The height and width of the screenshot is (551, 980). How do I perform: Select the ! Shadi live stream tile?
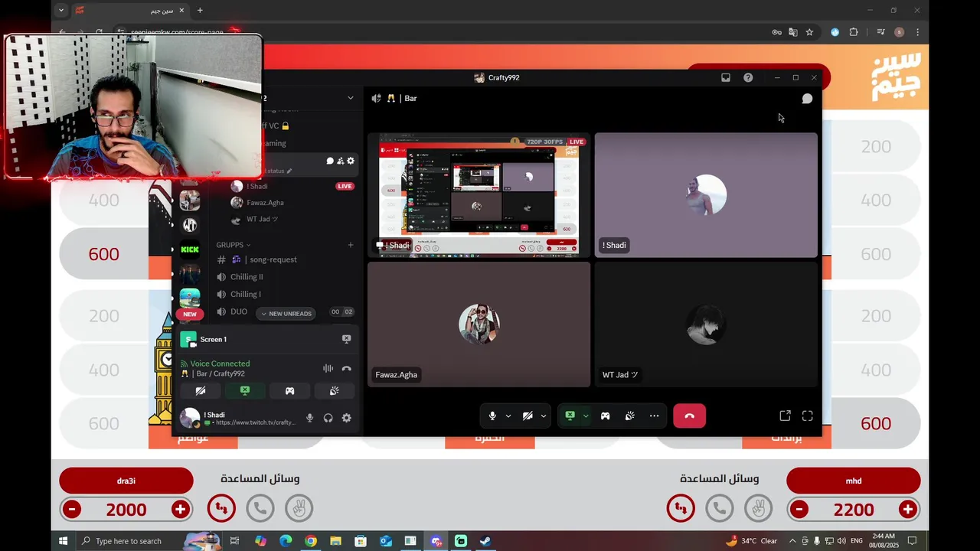click(479, 195)
